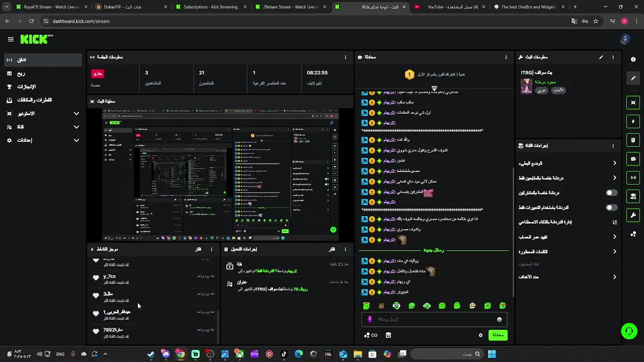Expand the Settings sidebar section
This screenshot has height=362, width=644.
(43, 140)
